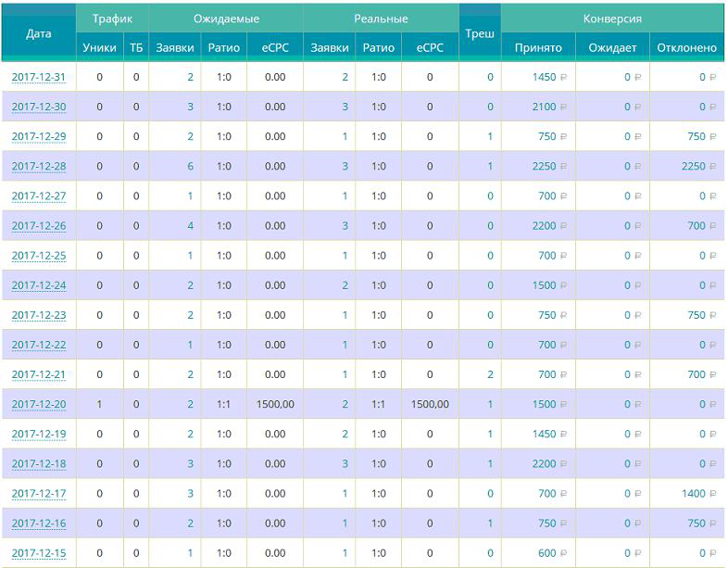Open expected requests value 4 for 2017-12-26

(190, 226)
